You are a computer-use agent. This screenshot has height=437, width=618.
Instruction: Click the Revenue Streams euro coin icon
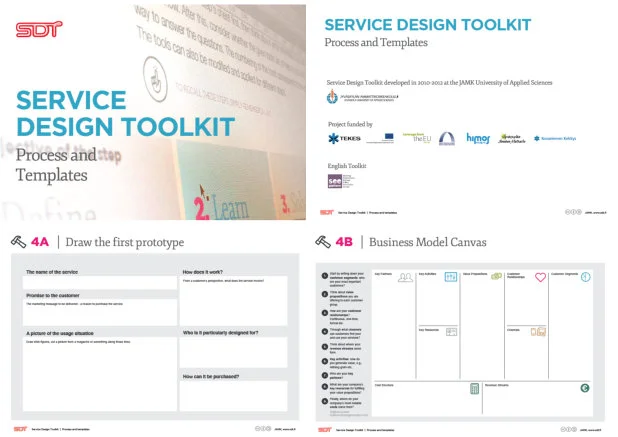click(585, 388)
